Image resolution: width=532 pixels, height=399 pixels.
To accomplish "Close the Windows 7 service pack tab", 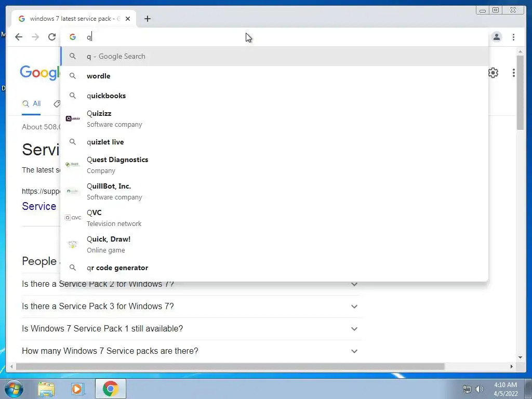I will (128, 19).
